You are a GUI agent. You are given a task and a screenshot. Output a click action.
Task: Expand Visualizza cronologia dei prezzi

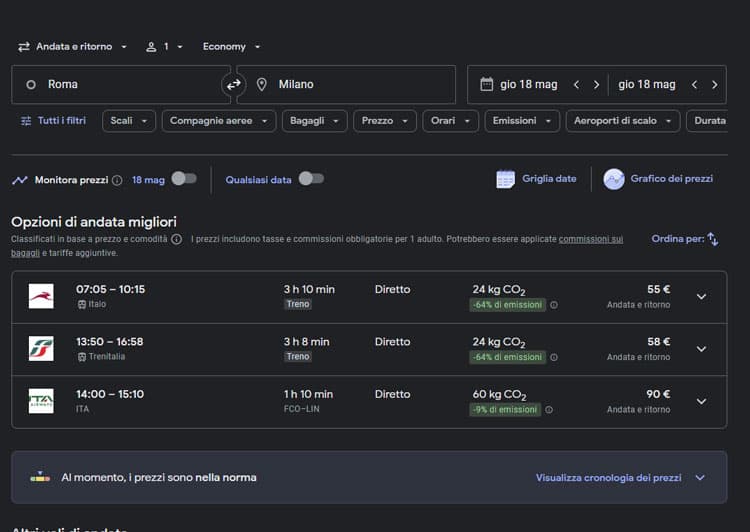pyautogui.click(x=620, y=477)
